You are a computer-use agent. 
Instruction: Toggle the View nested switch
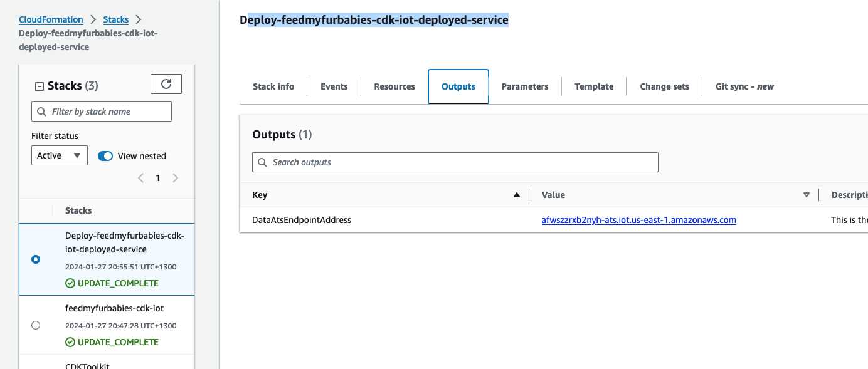105,156
